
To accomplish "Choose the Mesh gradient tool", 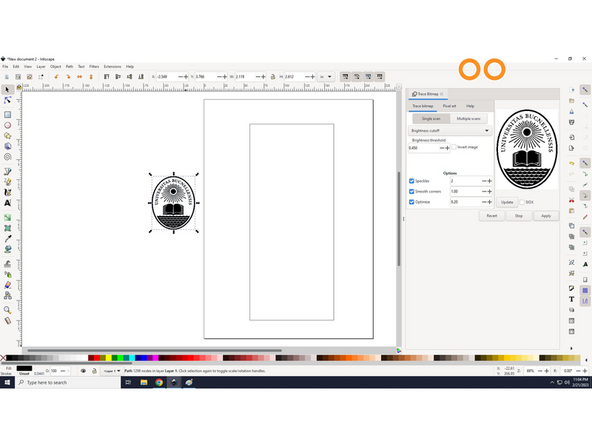I will (7, 228).
